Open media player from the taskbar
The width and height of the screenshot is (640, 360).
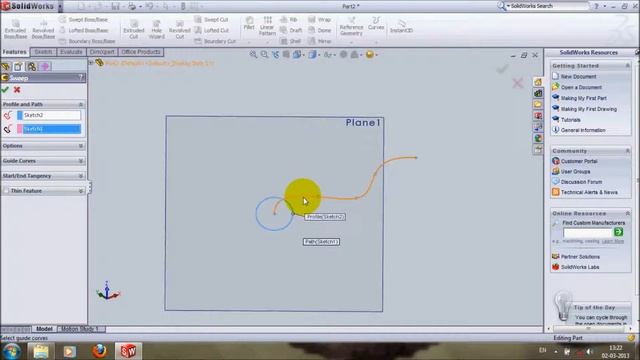pos(69,351)
